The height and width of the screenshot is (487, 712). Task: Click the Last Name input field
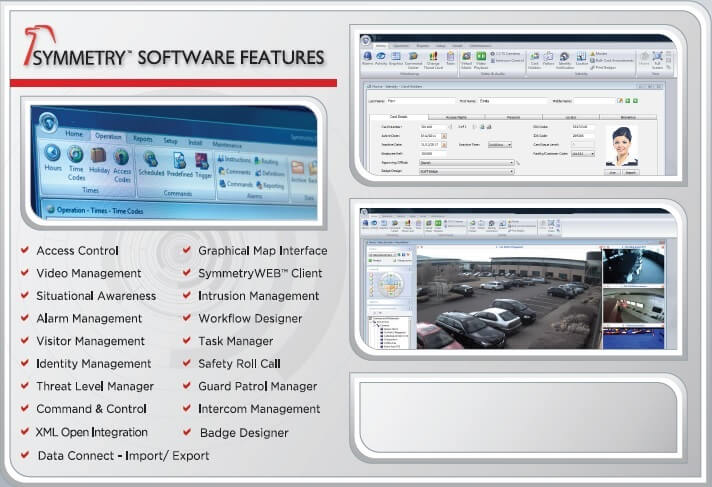click(420, 101)
